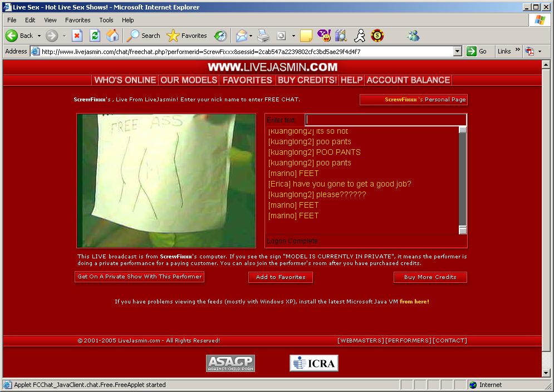Click the ICRA logo in the footer
The image size is (554, 392).
click(x=313, y=363)
